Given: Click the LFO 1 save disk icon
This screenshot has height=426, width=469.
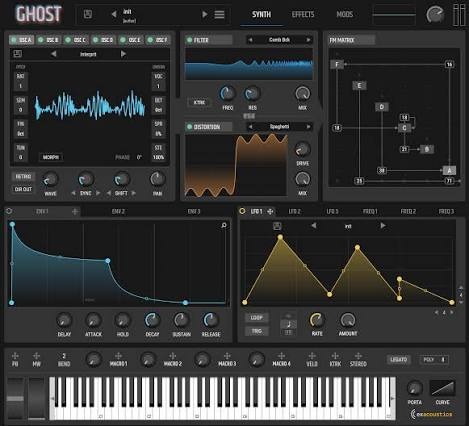Looking at the screenshot, I should 277,226.
